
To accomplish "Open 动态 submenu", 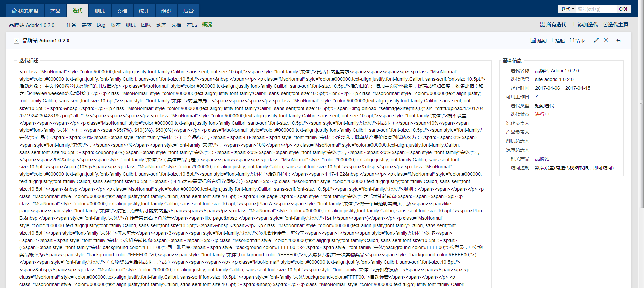I will coord(161,25).
